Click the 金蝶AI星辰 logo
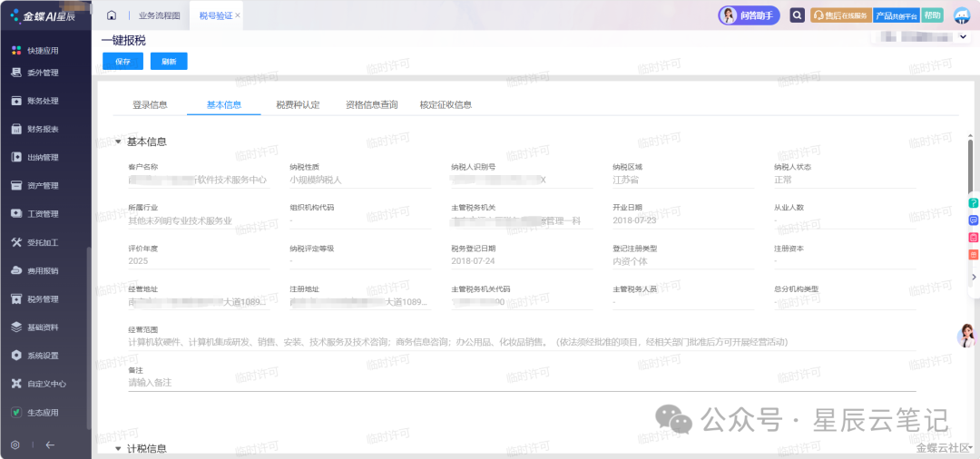Viewport: 980px width, 459px height. [44, 16]
